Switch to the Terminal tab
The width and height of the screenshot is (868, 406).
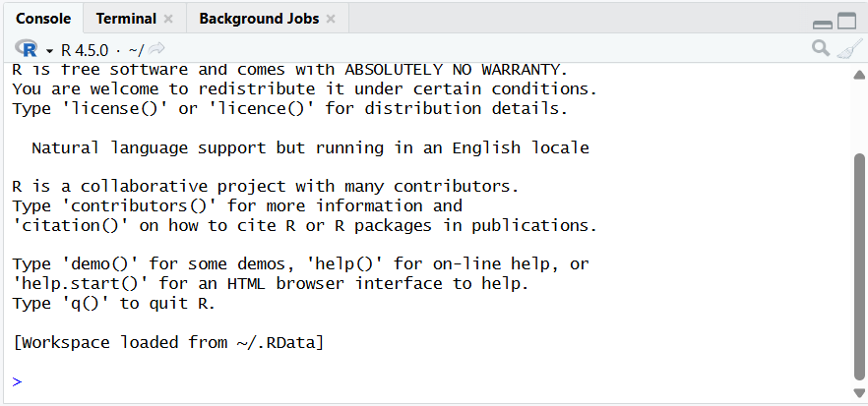point(126,19)
